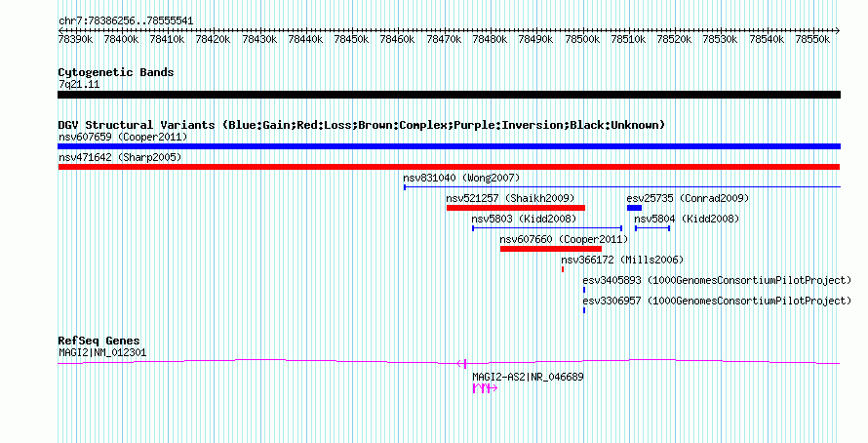Screen dimensions: 868x443
Task: Click the 78480k ruler tick label
Action: (x=490, y=39)
